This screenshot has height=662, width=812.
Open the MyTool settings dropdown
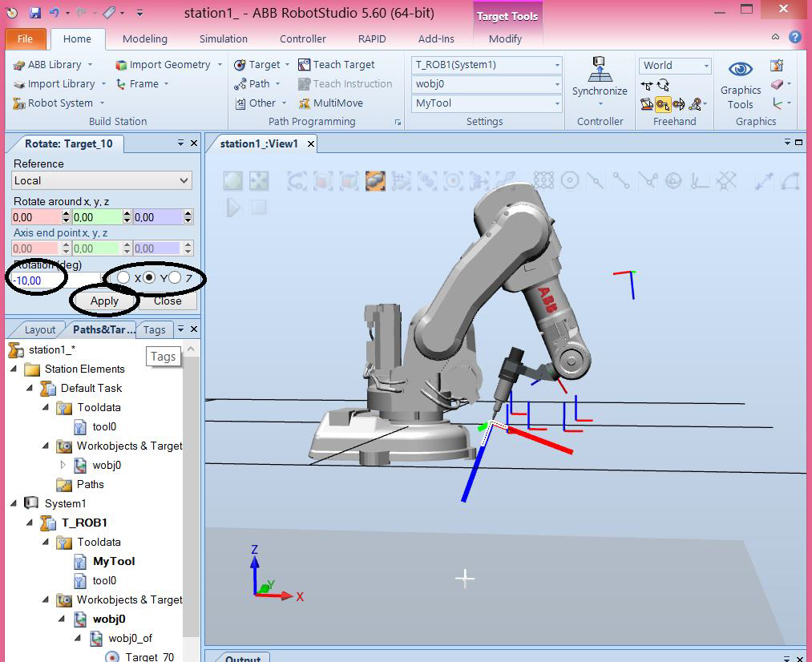(559, 104)
